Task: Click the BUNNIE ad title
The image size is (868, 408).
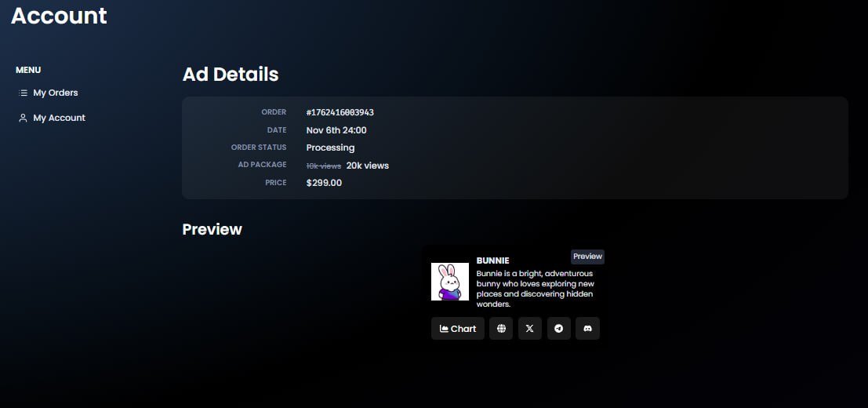Action: point(492,260)
